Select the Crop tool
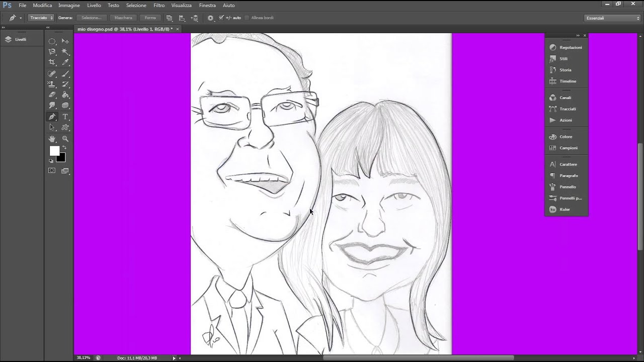This screenshot has height=362, width=644. tap(52, 62)
